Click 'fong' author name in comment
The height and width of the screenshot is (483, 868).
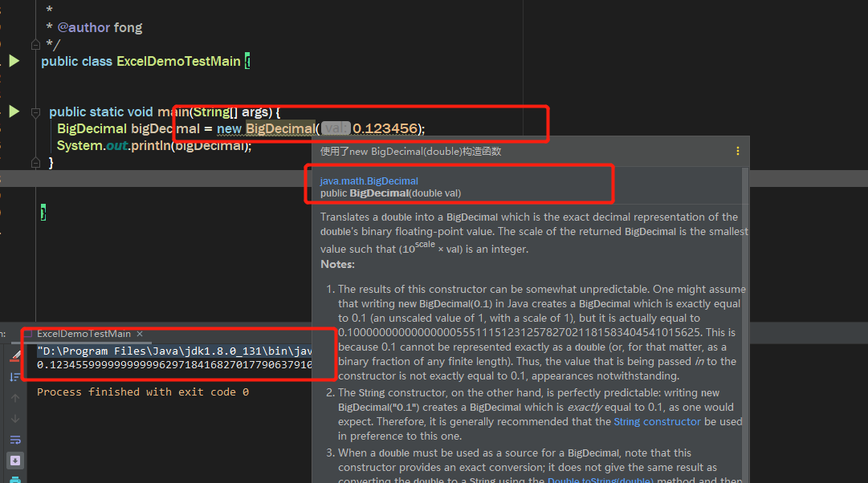pos(128,27)
